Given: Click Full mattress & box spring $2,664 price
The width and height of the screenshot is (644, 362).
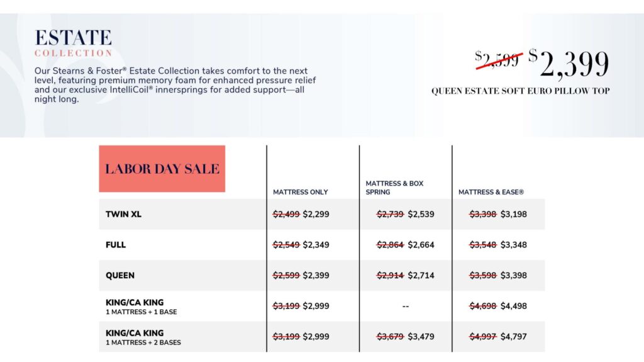Looking at the screenshot, I should point(421,245).
